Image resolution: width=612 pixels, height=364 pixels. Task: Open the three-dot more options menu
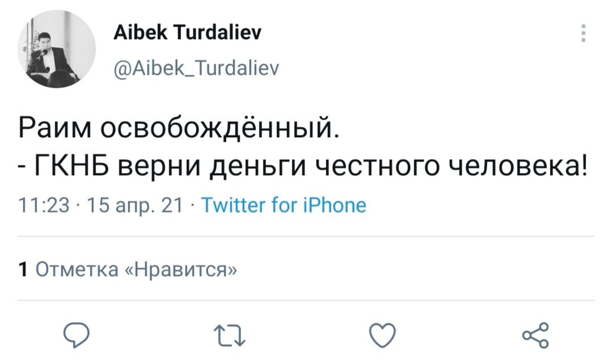584,35
